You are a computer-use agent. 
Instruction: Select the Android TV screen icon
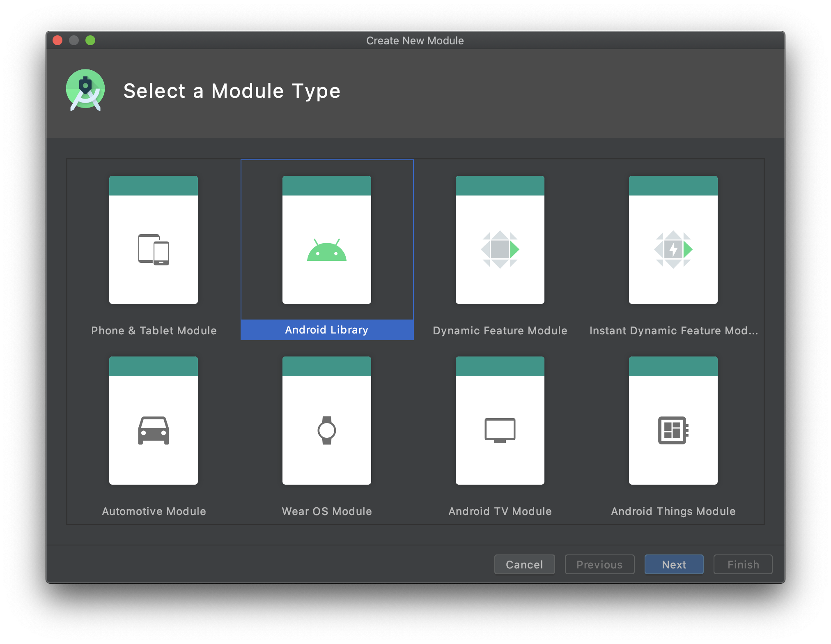(500, 430)
